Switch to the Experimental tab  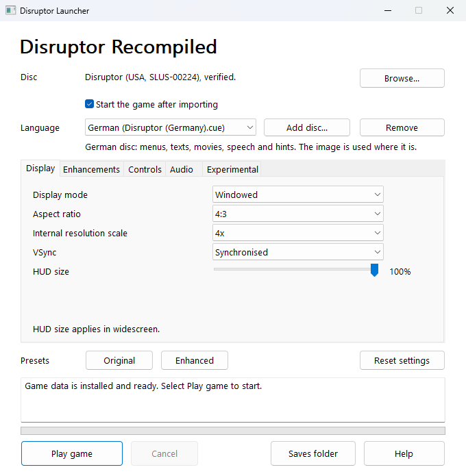click(x=232, y=169)
